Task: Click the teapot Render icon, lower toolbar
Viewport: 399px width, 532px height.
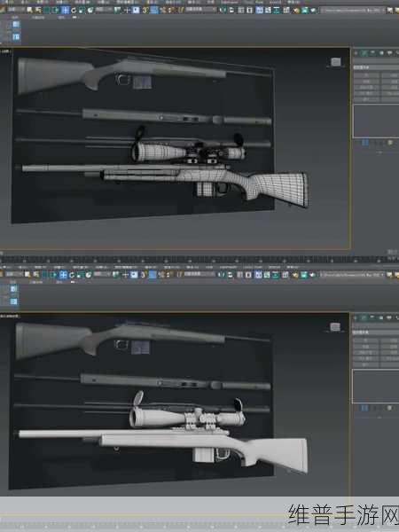Action: coord(313,275)
